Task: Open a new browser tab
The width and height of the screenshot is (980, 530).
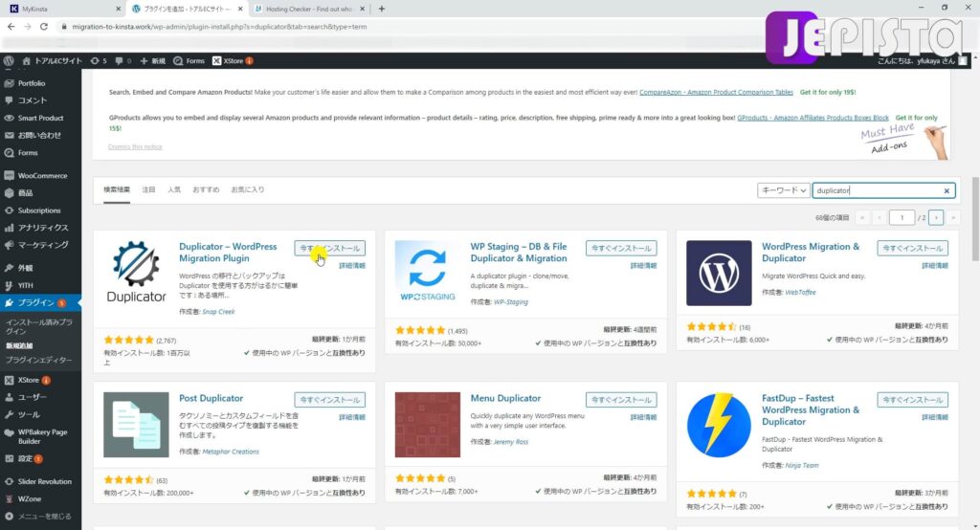Action: coord(381,9)
